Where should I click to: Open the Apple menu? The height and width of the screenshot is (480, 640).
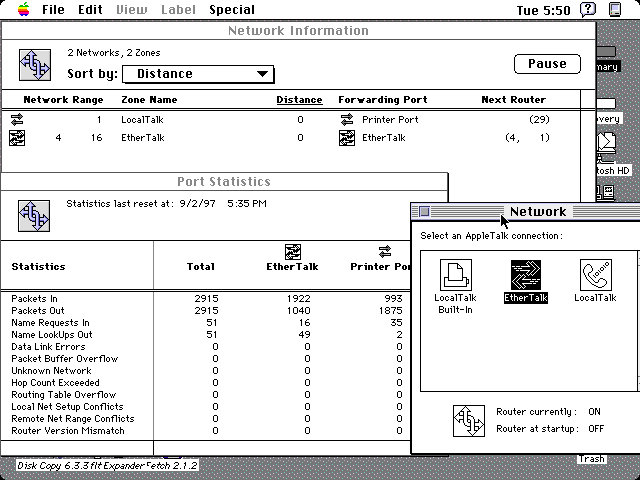(x=24, y=9)
